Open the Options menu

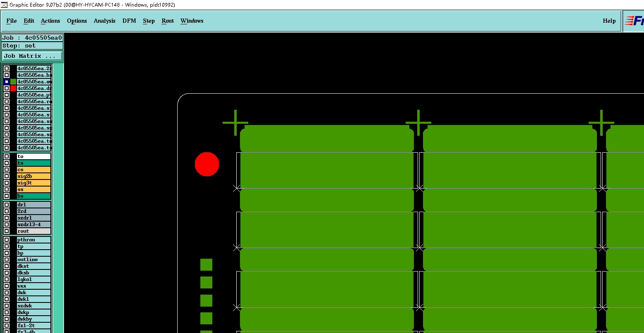(x=77, y=21)
